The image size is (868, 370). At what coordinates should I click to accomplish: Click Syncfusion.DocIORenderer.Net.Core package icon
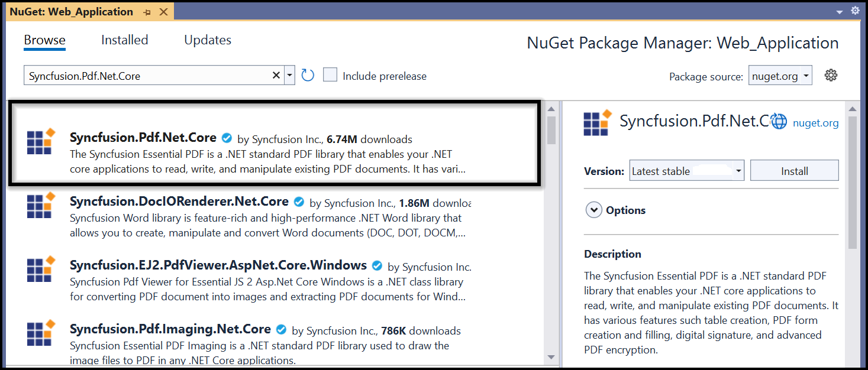pyautogui.click(x=41, y=205)
